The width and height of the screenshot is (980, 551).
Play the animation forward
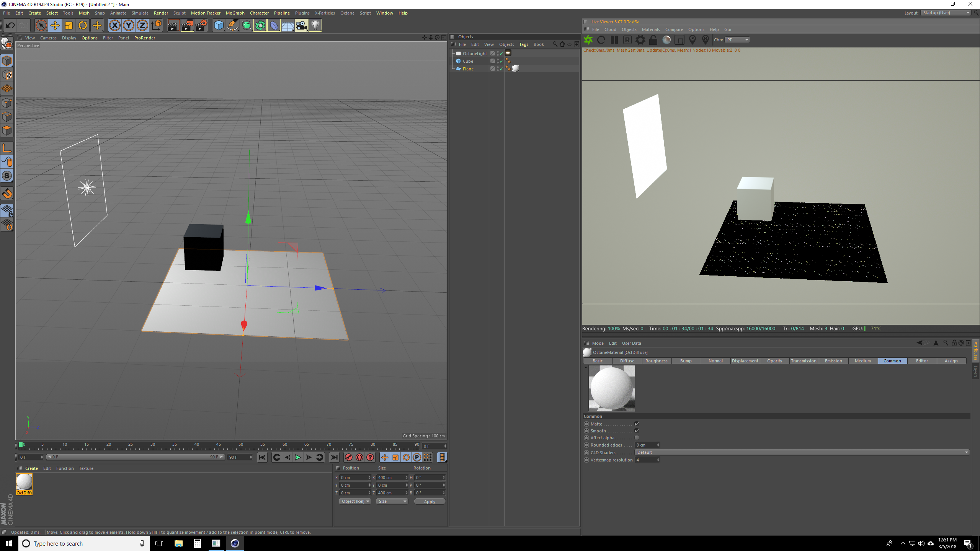point(298,457)
